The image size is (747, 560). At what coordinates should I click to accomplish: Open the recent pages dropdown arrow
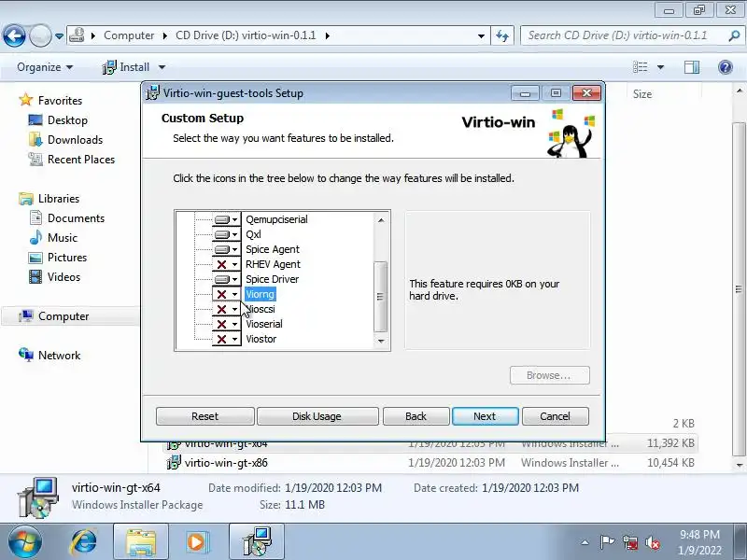pos(59,35)
